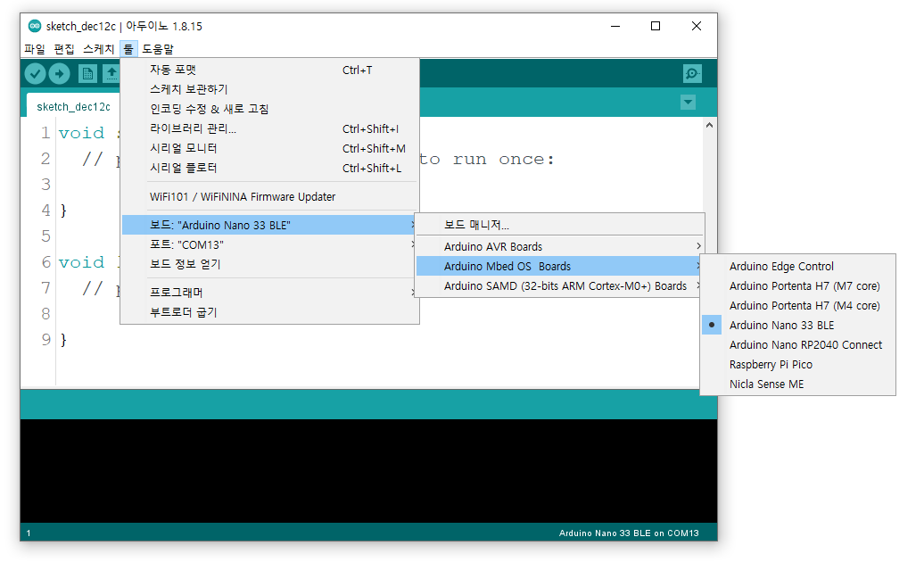
Task: Click status text Arduino Nano 33 BLE on COM13
Action: click(629, 533)
